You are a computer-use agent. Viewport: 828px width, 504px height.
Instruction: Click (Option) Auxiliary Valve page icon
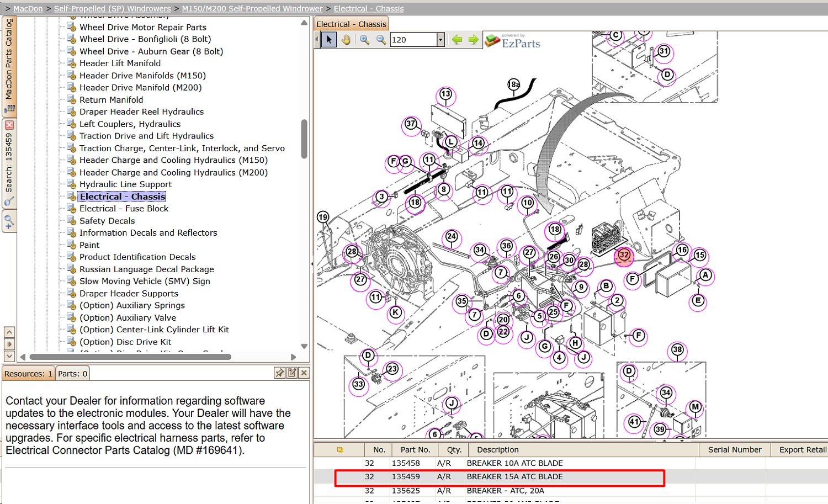(x=72, y=317)
